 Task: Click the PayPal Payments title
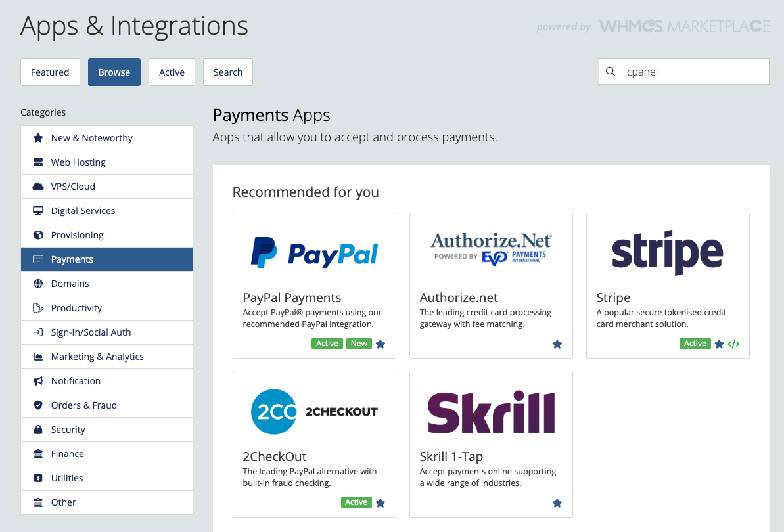(x=292, y=298)
